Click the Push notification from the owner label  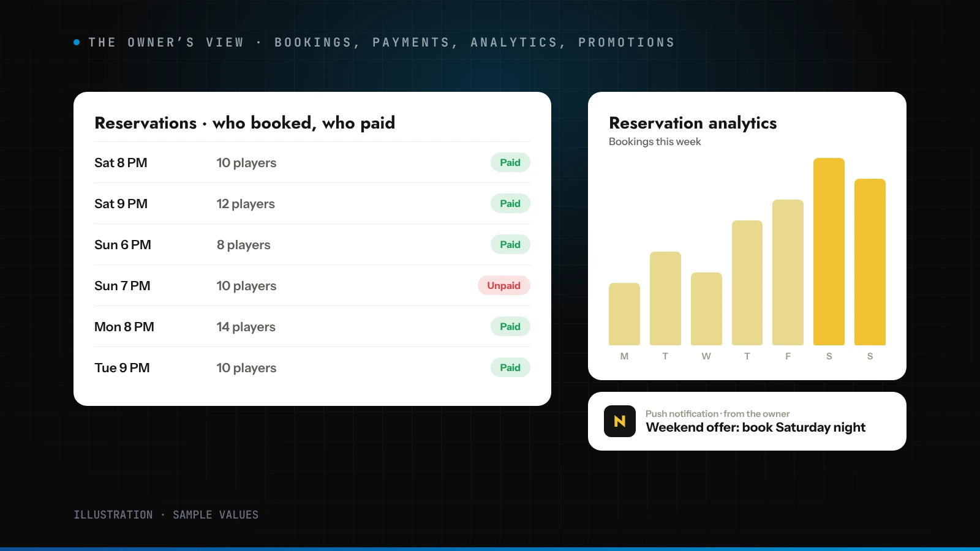(717, 414)
